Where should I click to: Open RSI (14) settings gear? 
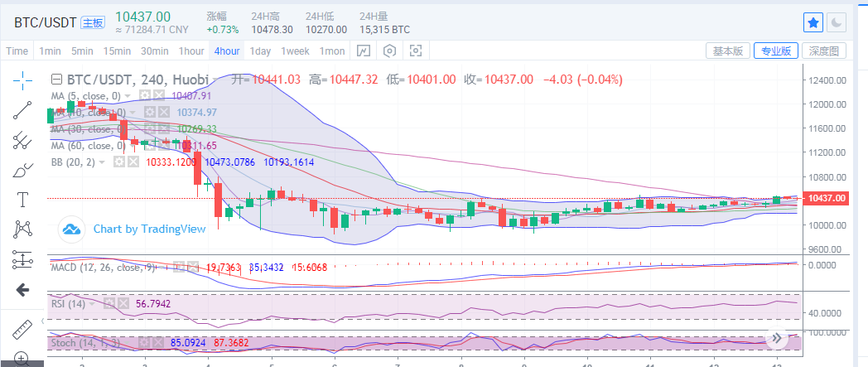pyautogui.click(x=109, y=303)
